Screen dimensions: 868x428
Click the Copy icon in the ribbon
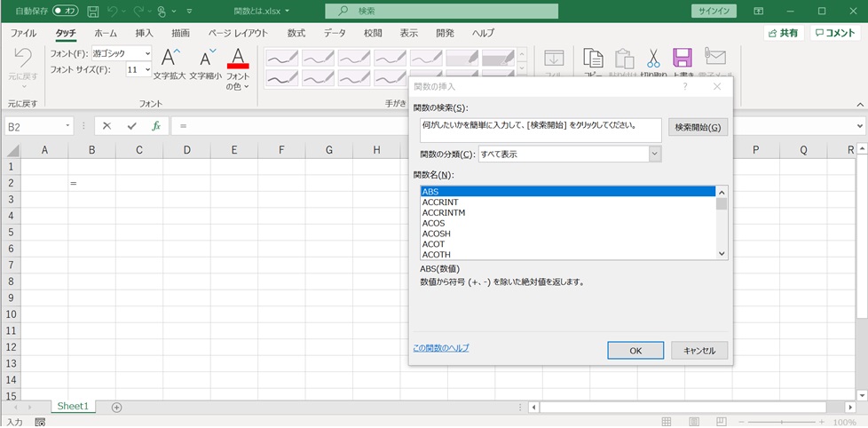coord(592,59)
